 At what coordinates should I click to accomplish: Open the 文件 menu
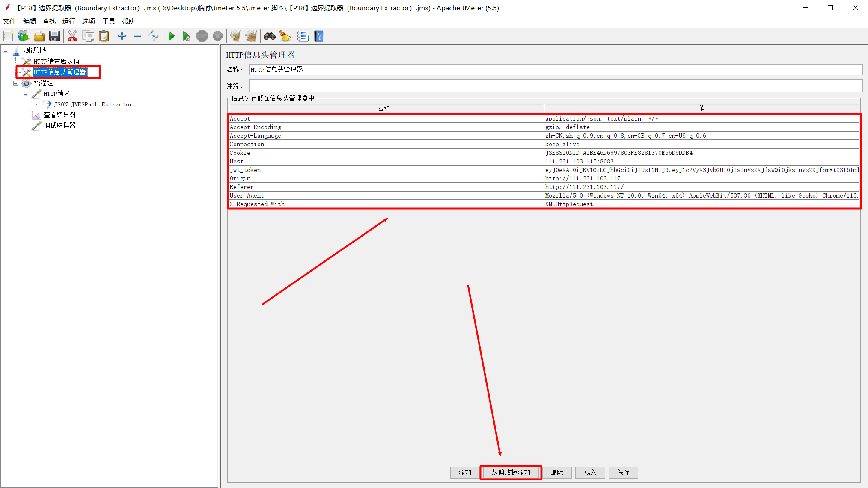click(9, 21)
